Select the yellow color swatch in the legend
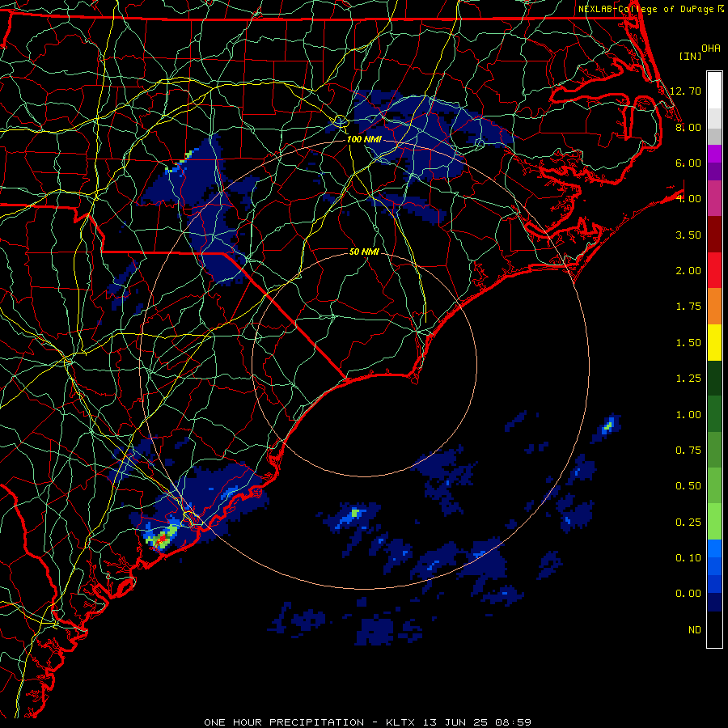 (714, 343)
